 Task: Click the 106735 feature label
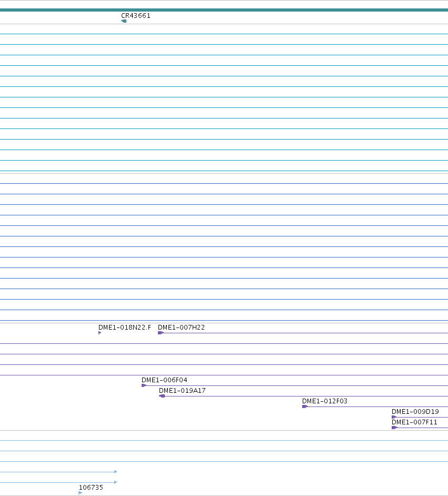(91, 488)
